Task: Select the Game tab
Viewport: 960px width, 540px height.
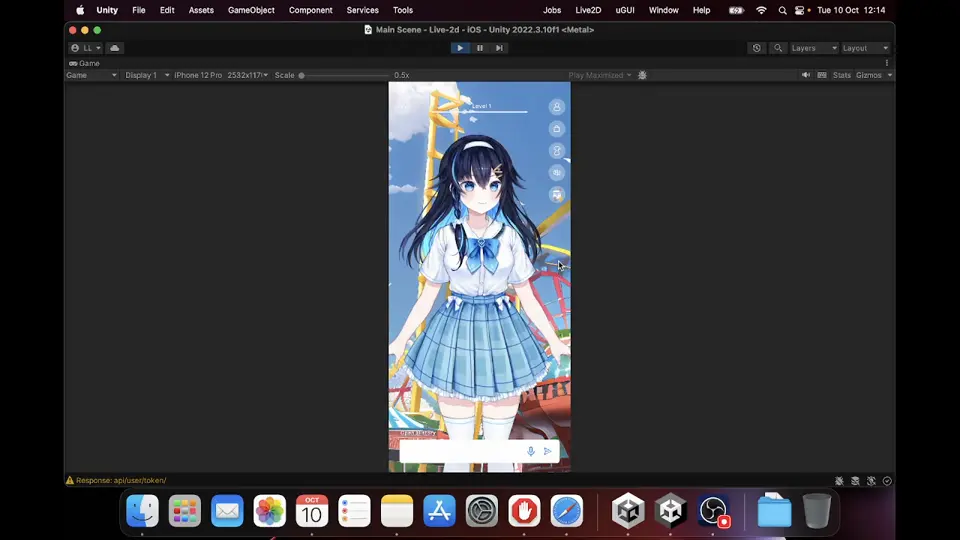Action: coord(84,63)
